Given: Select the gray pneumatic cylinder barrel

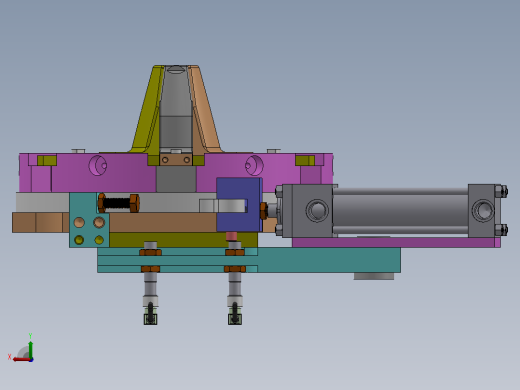Looking at the screenshot, I should 400,211.
